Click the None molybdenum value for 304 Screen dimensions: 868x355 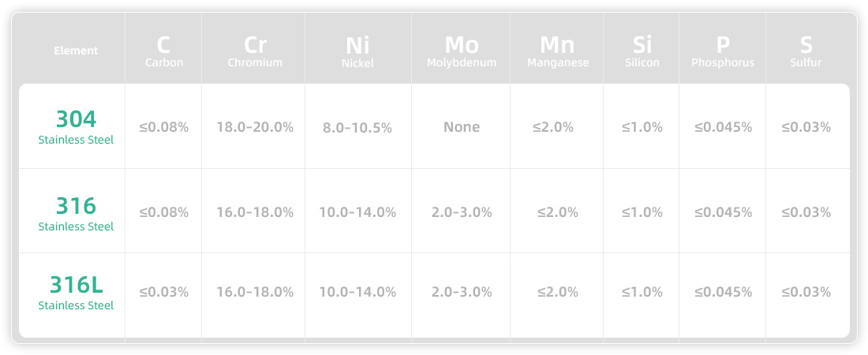[x=462, y=127]
